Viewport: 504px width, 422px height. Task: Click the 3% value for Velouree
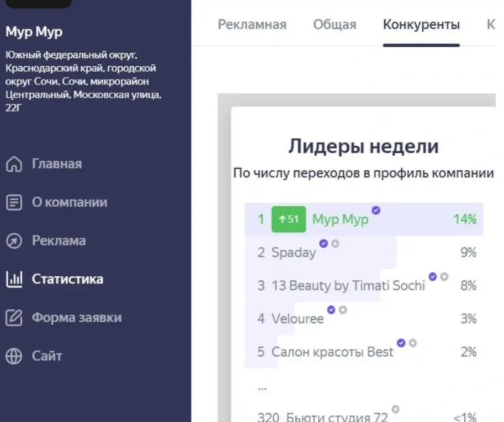[468, 319]
